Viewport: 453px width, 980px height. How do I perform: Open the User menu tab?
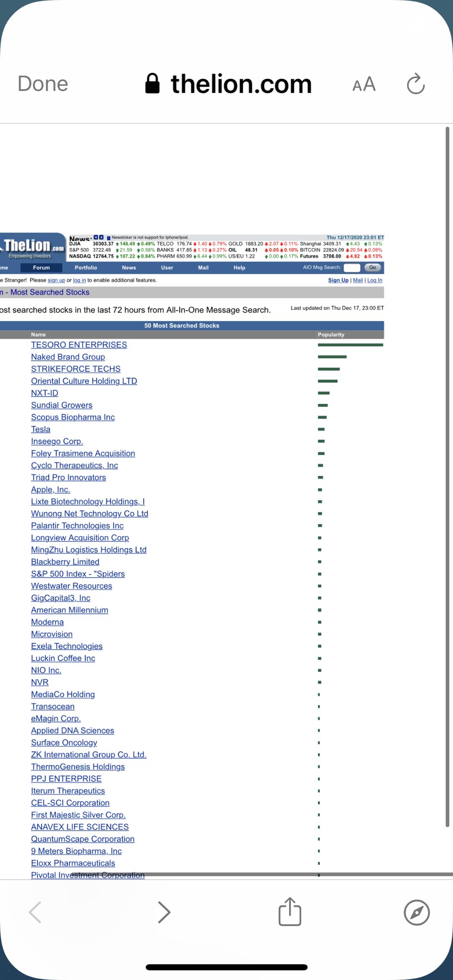pos(167,267)
